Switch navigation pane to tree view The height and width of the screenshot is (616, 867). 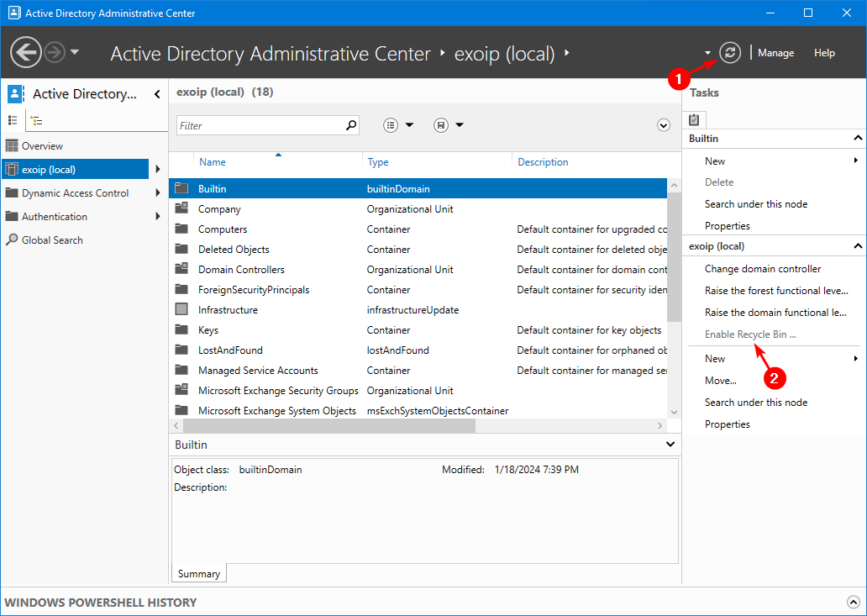click(36, 120)
